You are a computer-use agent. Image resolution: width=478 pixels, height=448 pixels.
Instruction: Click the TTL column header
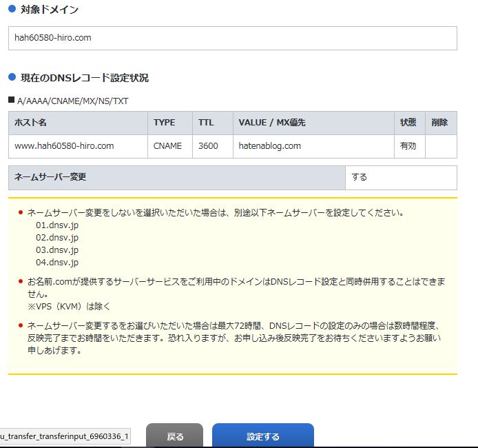212,123
